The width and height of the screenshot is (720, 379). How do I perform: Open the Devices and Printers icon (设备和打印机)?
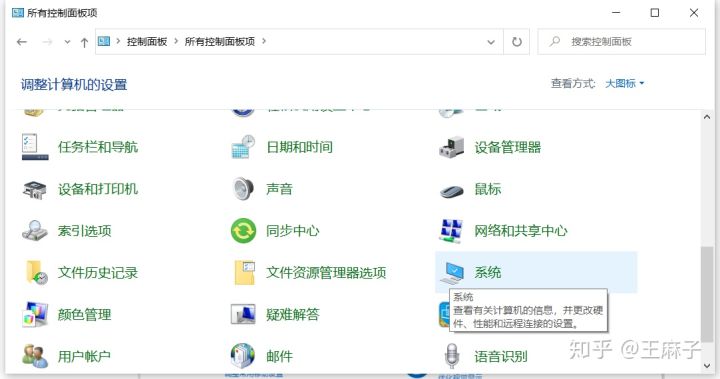35,189
